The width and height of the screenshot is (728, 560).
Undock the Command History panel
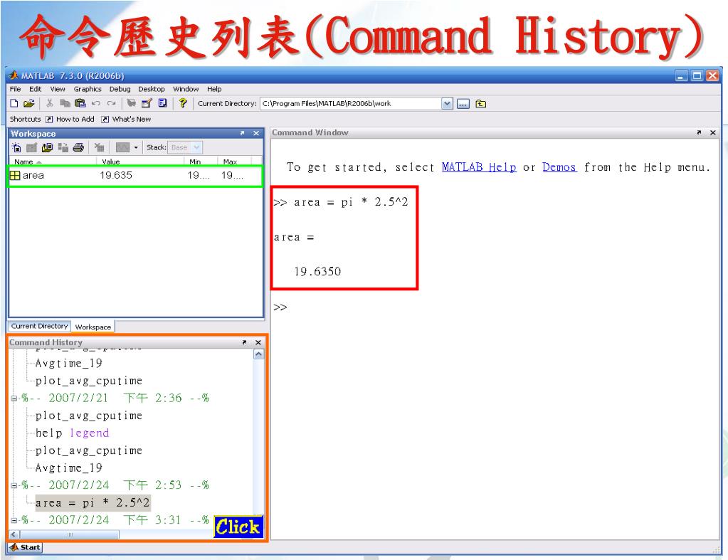(245, 343)
